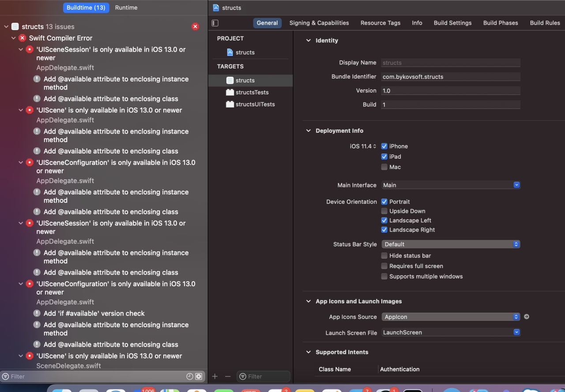
Task: Click the Bundle Identifier field
Action: (451, 77)
